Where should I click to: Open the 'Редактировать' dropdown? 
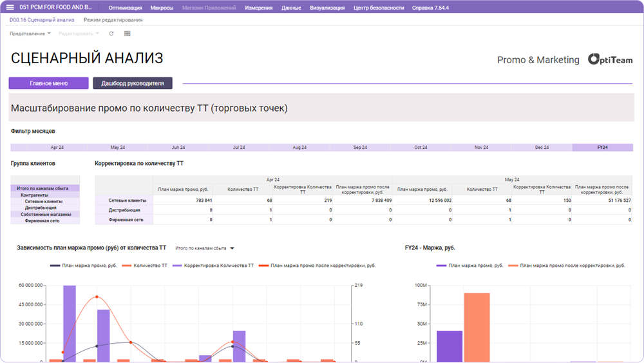coord(79,34)
